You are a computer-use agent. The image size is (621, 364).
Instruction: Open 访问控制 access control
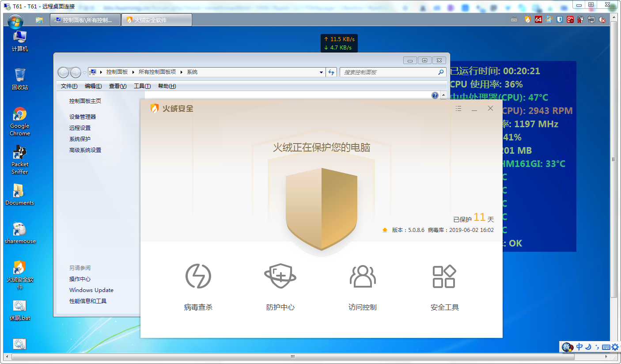tap(363, 286)
